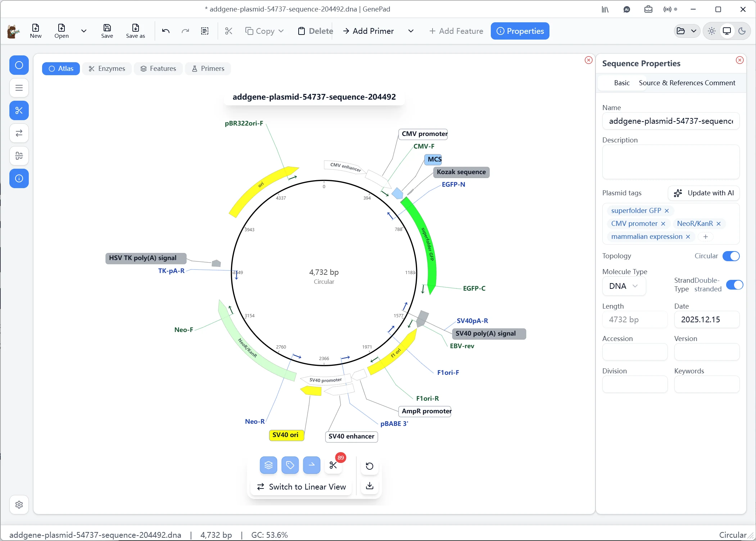Click Add Feature button
The image size is (756, 541).
(456, 31)
